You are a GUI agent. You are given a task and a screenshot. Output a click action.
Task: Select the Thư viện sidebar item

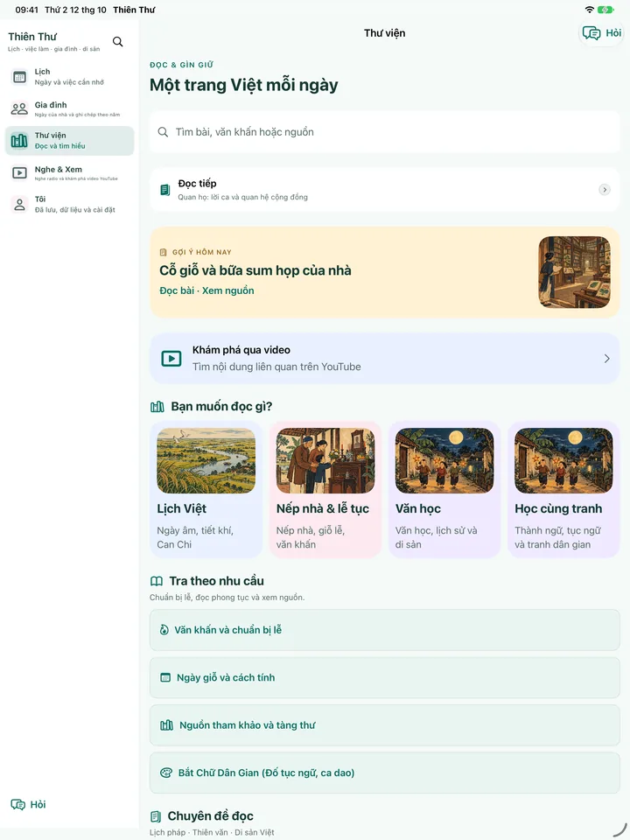click(70, 141)
